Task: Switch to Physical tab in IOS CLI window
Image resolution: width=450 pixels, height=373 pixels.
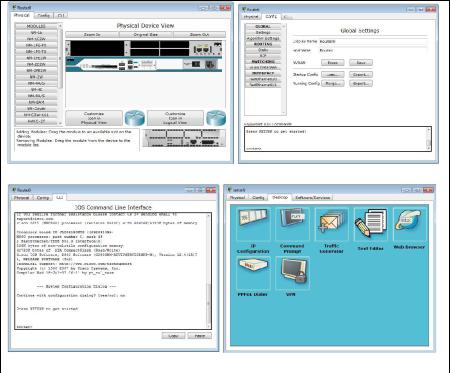Action: (x=22, y=198)
